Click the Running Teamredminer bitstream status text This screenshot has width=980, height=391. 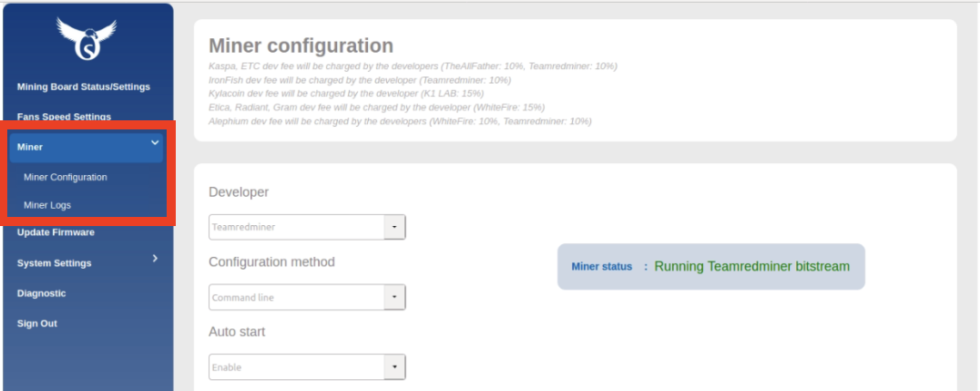pos(751,266)
